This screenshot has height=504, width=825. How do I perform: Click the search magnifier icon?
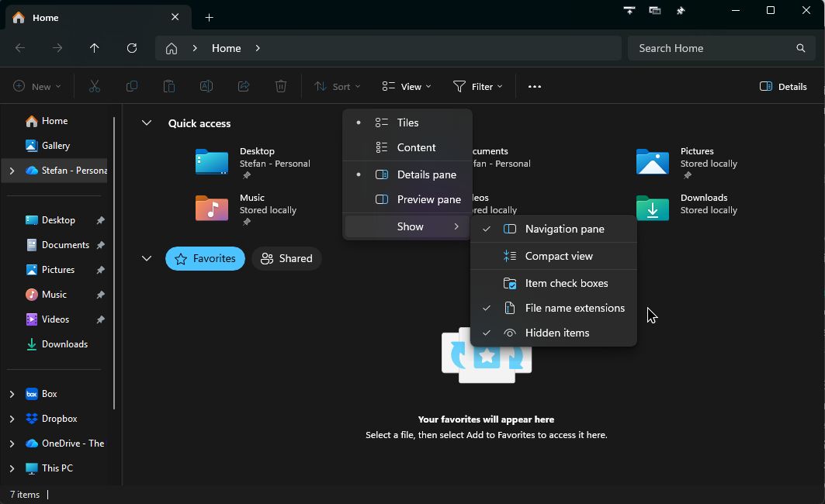pos(800,48)
